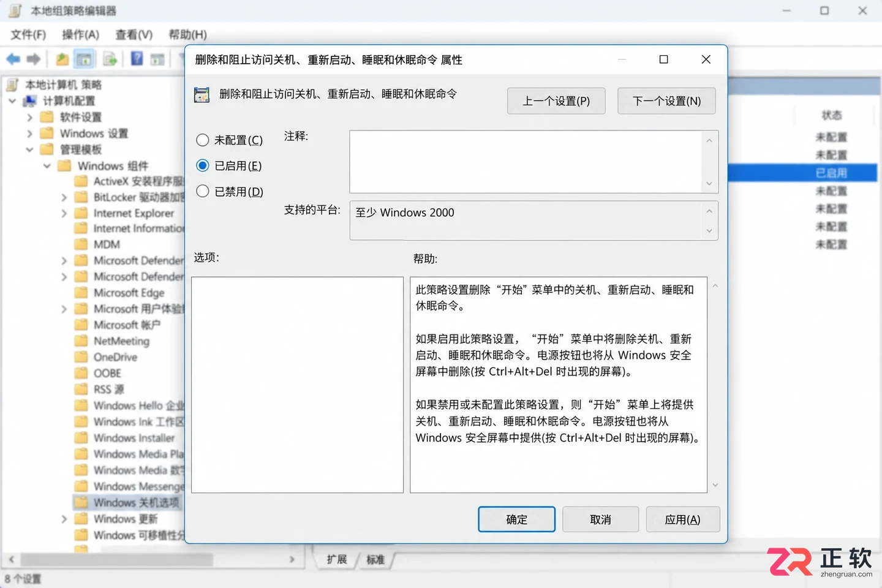882x588 pixels.
Task: Collapse the Windows 组件 tree node
Action: point(47,165)
